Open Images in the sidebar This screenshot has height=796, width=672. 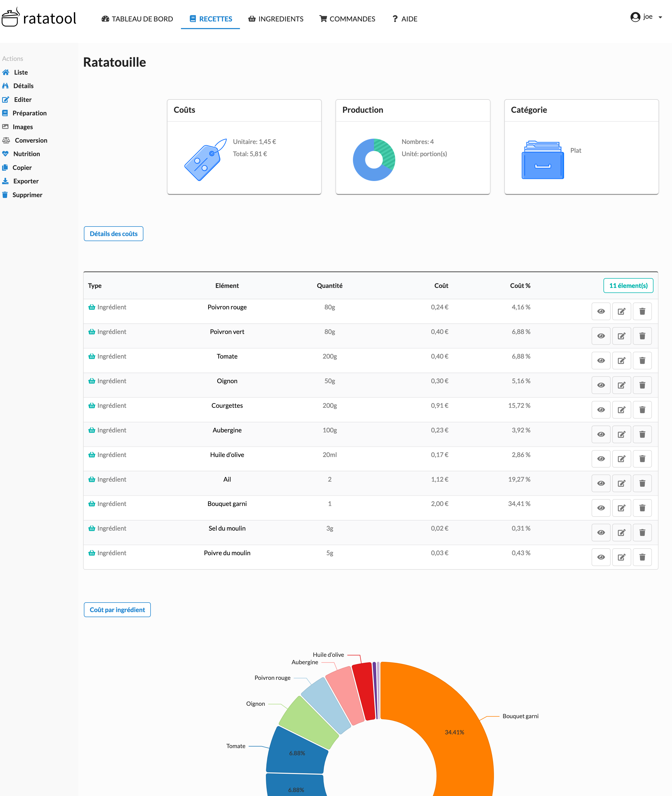[x=17, y=127]
